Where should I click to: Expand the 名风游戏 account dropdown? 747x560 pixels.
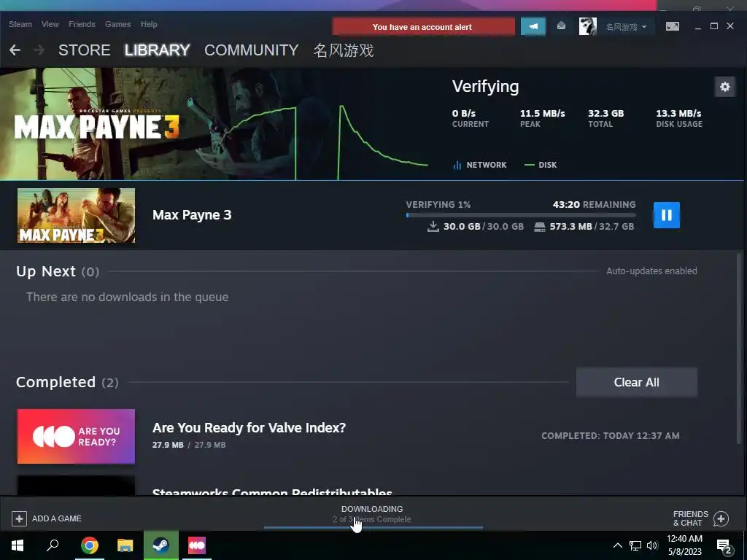tap(626, 27)
